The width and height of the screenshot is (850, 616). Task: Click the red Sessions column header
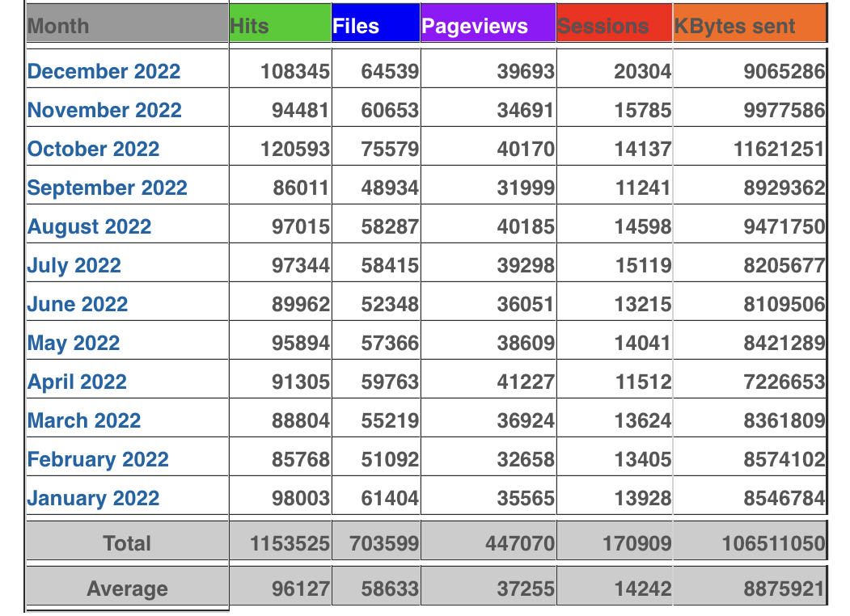click(x=614, y=26)
